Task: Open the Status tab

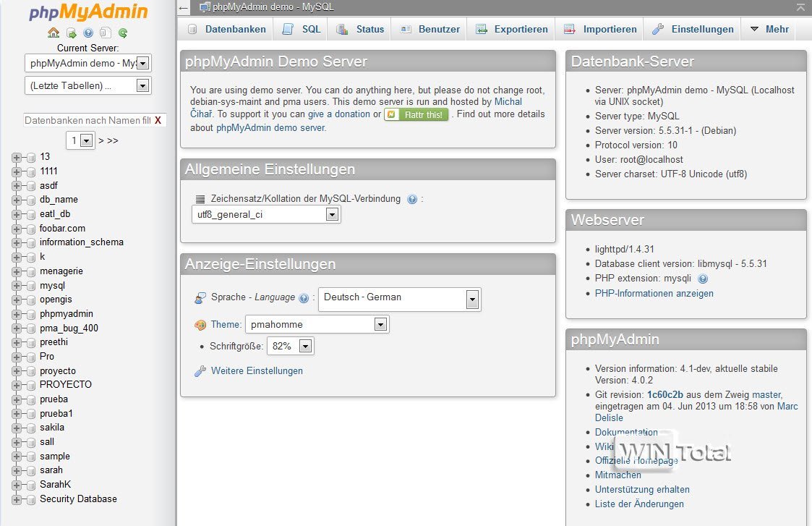Action: pos(360,30)
